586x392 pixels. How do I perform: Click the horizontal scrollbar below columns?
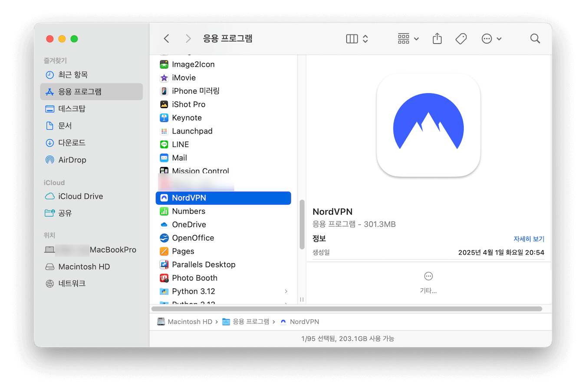pyautogui.click(x=347, y=309)
